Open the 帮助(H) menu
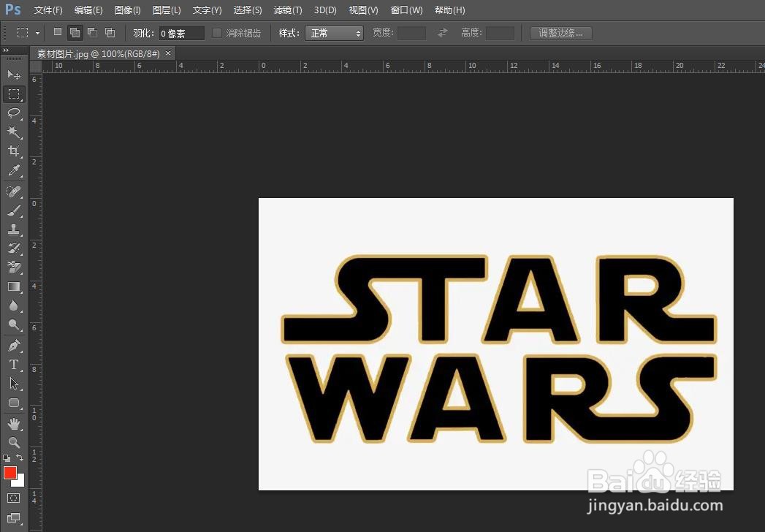 449,9
